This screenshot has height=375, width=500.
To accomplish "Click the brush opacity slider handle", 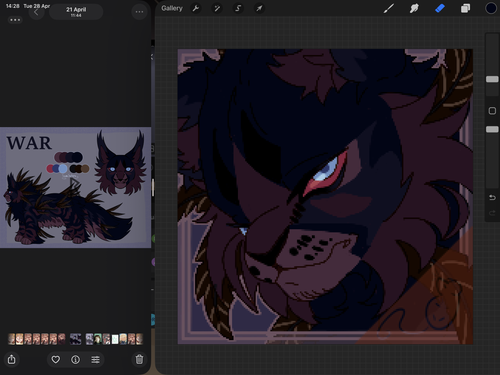I will tap(492, 129).
